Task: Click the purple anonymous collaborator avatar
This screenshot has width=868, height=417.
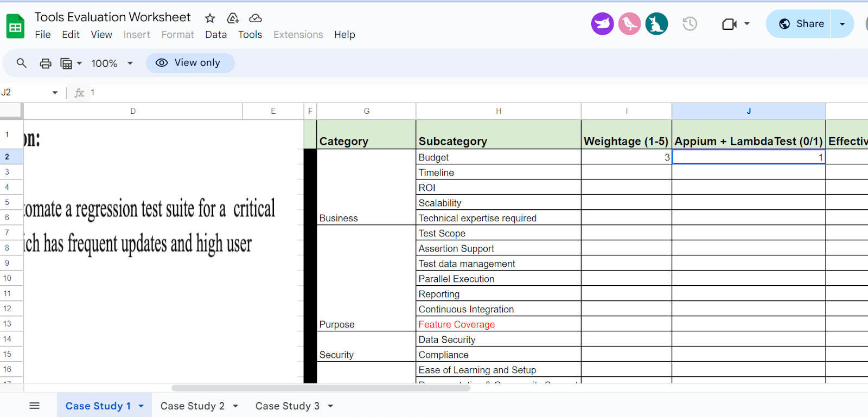Action: pyautogui.click(x=602, y=24)
